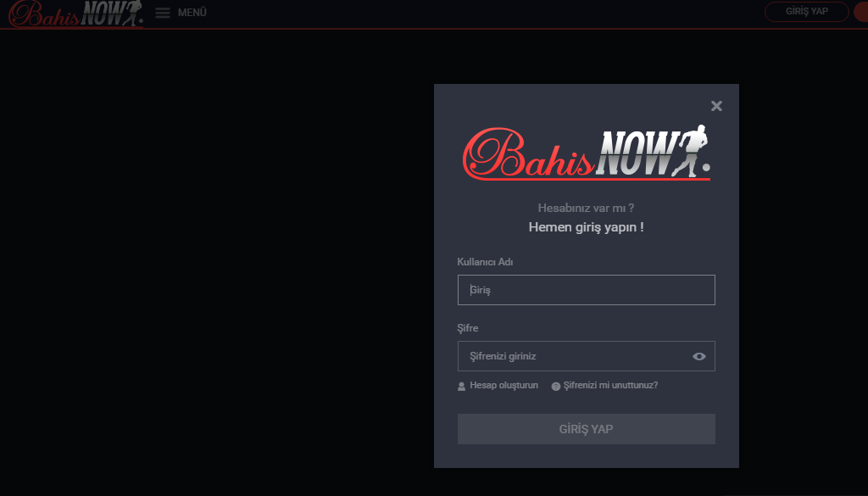Click the "Kullanıcı Adı" label

(485, 262)
